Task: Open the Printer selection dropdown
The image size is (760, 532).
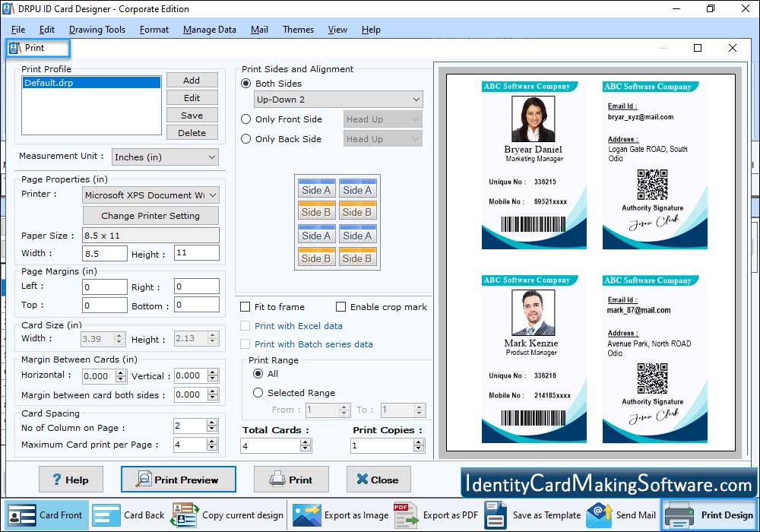Action: [x=150, y=195]
